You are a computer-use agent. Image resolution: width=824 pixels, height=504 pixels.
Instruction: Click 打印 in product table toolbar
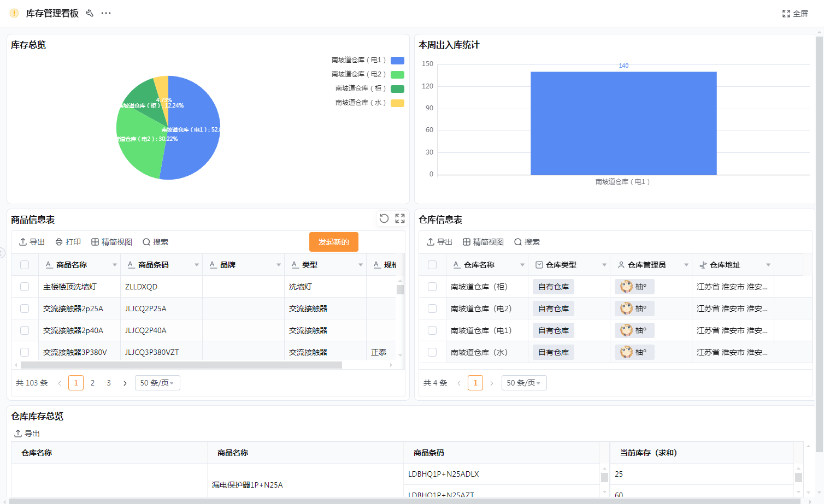click(68, 242)
